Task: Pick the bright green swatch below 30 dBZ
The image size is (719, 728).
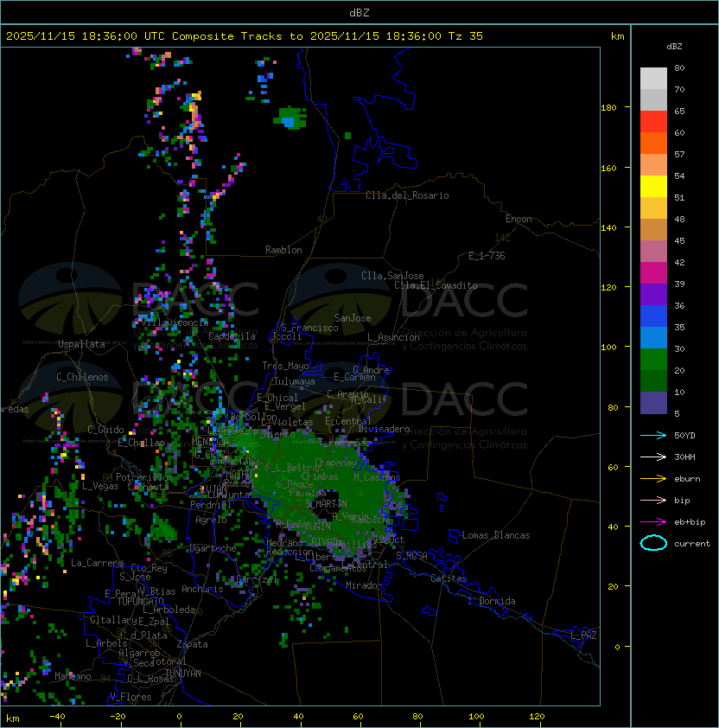Action: click(653, 359)
